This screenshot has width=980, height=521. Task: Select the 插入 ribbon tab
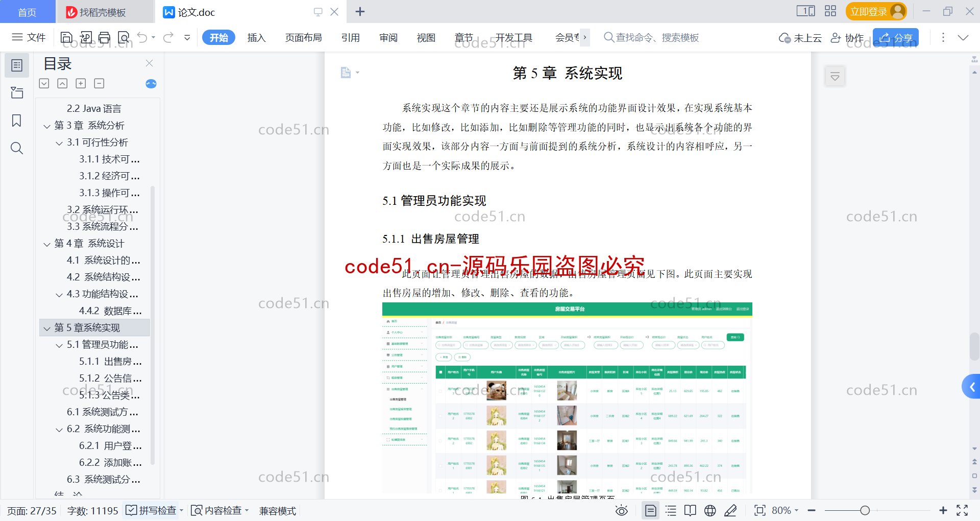click(x=256, y=37)
